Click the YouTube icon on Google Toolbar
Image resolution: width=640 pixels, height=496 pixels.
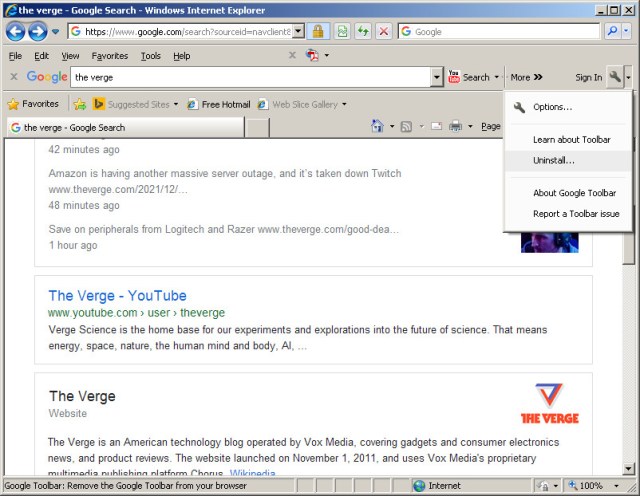[454, 77]
